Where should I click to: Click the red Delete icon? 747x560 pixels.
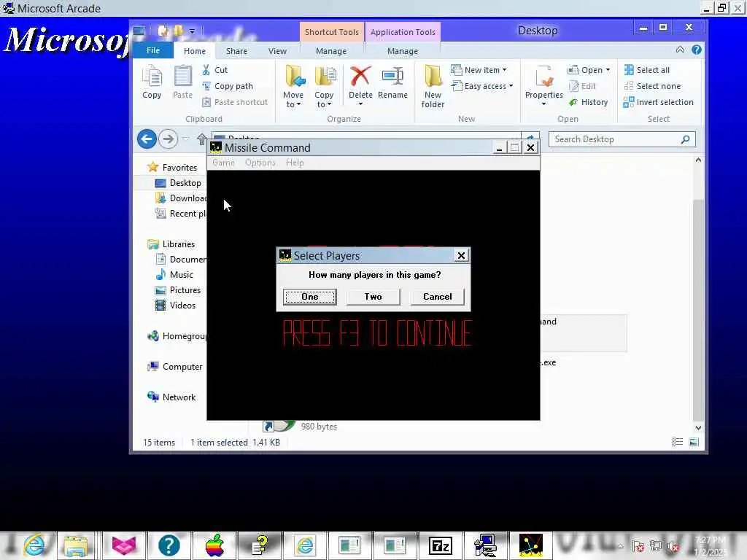click(360, 77)
